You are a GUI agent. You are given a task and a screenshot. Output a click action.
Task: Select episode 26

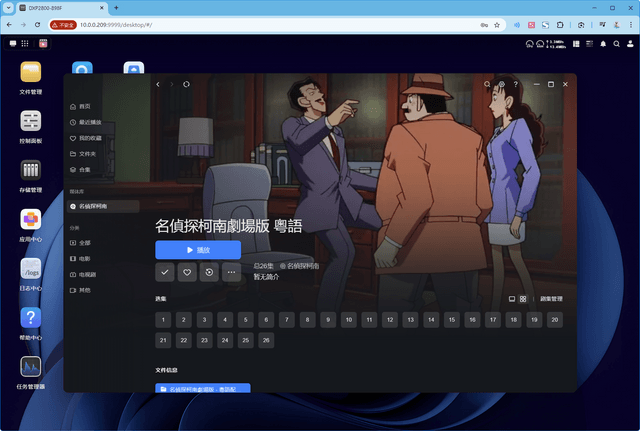[x=266, y=340]
